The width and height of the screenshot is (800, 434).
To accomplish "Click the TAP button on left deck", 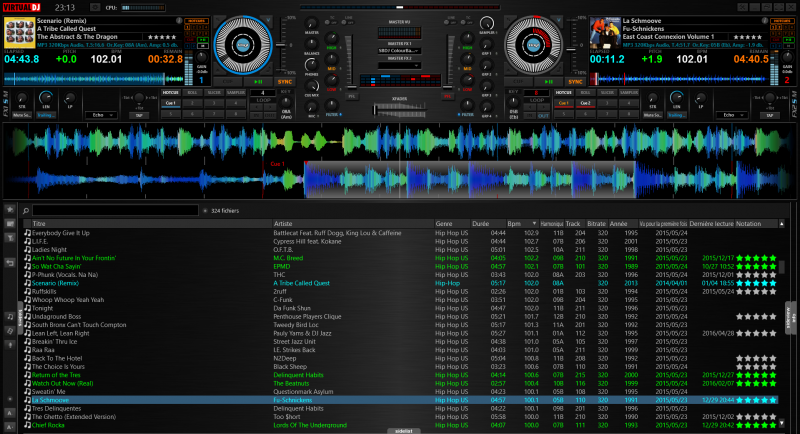I will pyautogui.click(x=139, y=115).
